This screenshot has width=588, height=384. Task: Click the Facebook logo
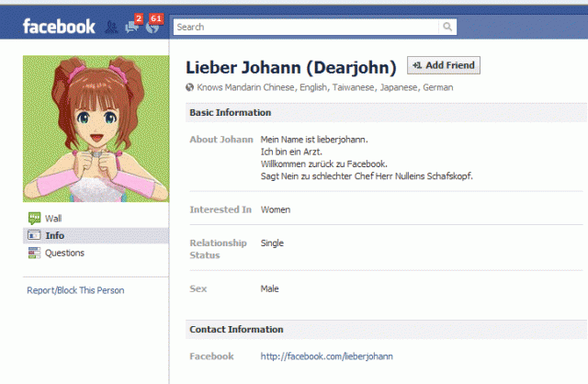click(59, 27)
